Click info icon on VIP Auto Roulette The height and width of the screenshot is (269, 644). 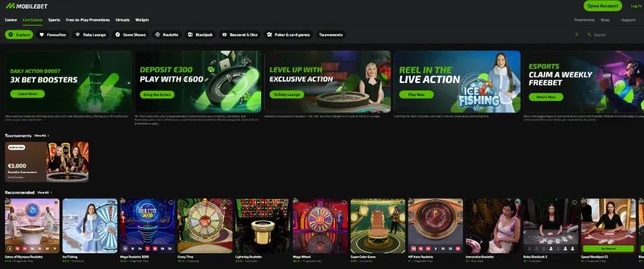[x=459, y=202]
